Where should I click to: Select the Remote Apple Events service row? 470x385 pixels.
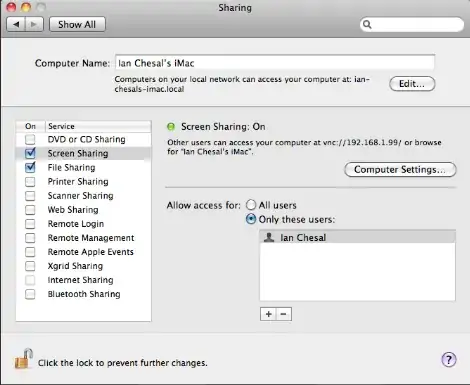[83, 252]
